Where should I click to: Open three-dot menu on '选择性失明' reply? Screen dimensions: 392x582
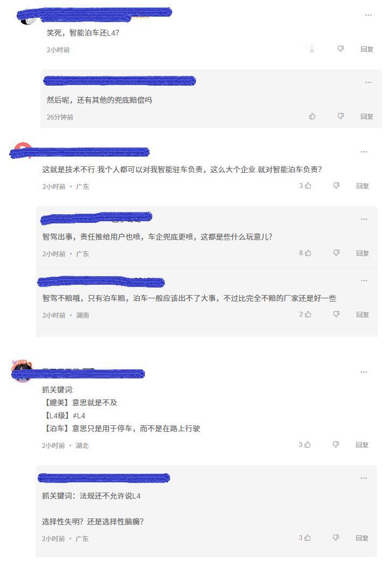[x=363, y=478]
